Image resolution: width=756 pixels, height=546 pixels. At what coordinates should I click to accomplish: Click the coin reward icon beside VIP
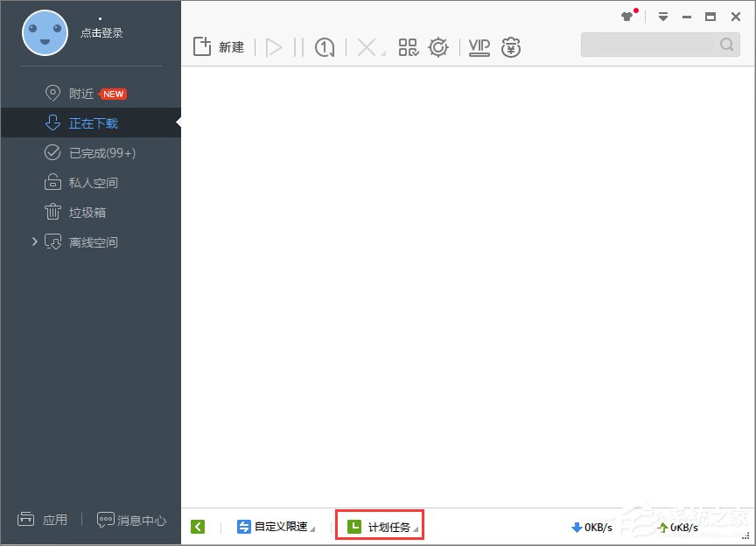click(x=511, y=47)
